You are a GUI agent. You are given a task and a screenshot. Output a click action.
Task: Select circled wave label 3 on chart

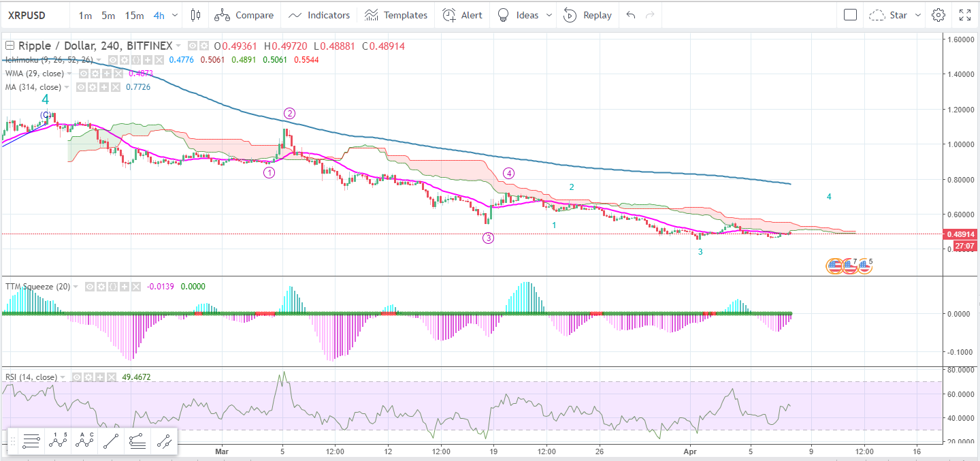tap(488, 238)
